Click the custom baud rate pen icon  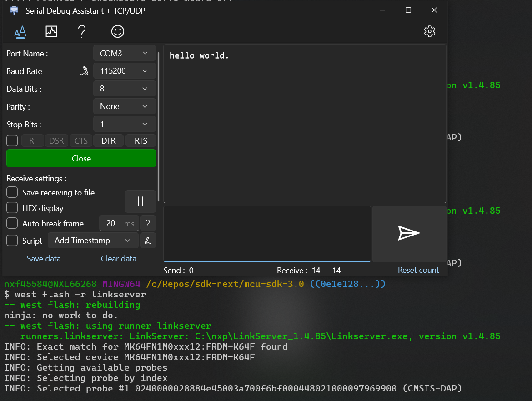tap(84, 71)
